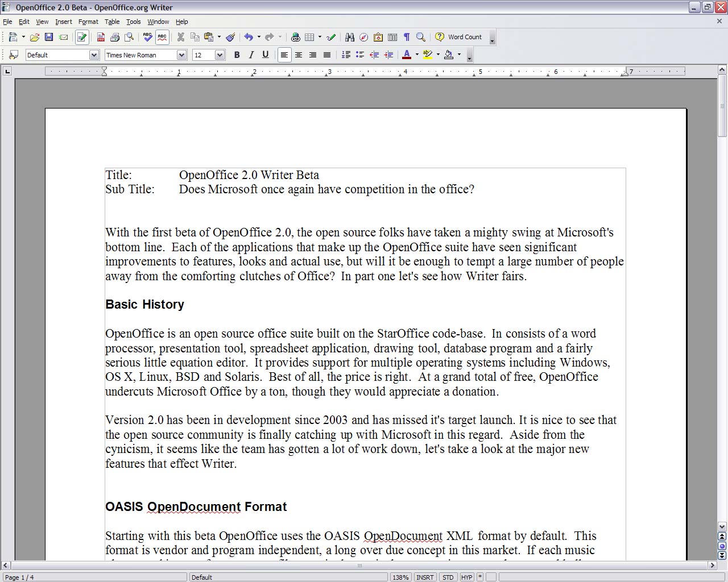Expand the Times New Roman font dropdown
The height and width of the screenshot is (582, 728).
(182, 55)
